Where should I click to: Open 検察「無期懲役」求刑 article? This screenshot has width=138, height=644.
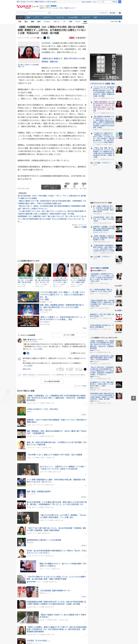coord(56,432)
